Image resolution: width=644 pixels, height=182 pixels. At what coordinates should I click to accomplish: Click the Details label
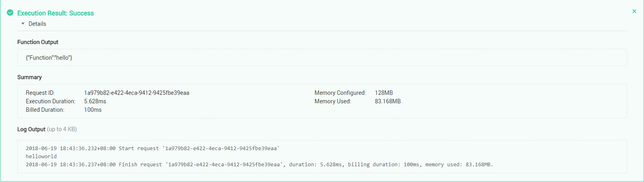[x=37, y=24]
